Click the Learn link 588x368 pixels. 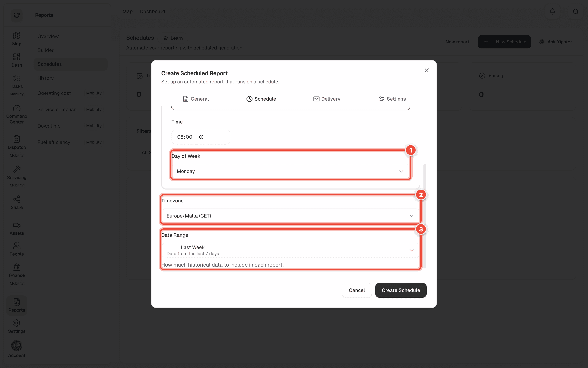click(173, 38)
